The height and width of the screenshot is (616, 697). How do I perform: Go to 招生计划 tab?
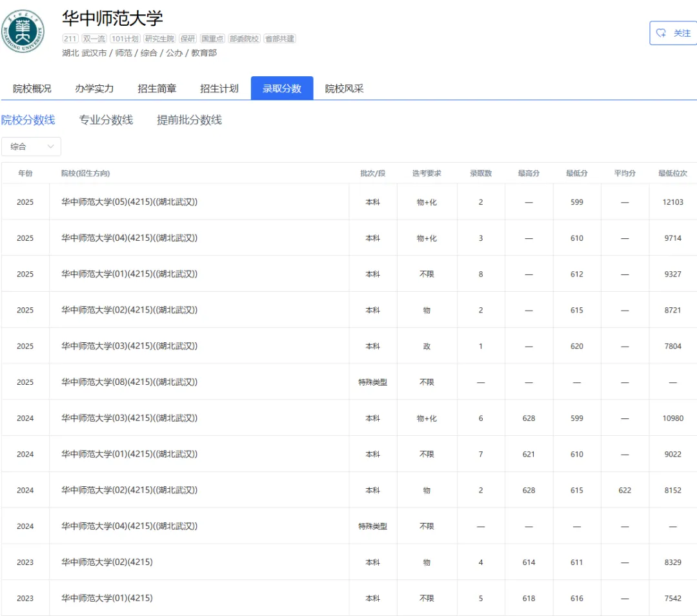(219, 88)
